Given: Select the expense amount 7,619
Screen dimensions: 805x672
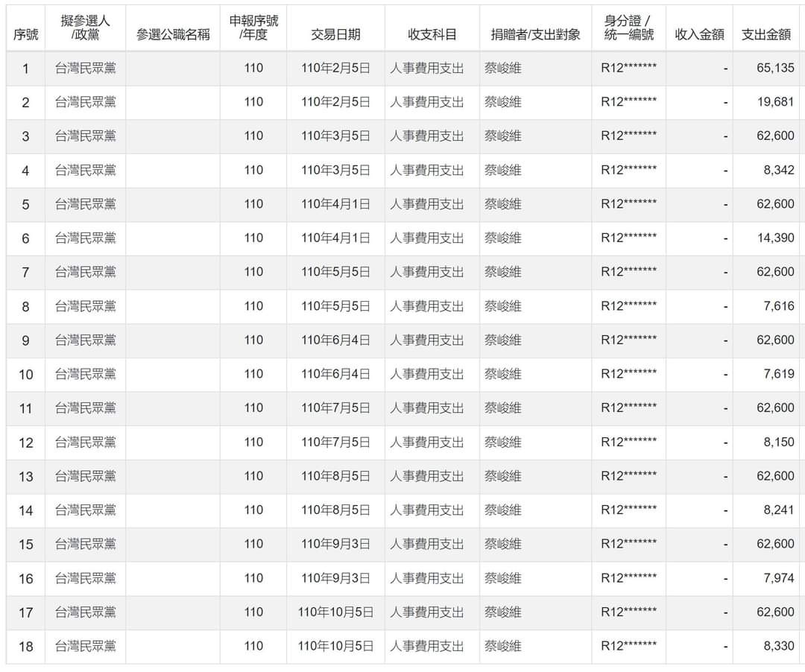Looking at the screenshot, I should 779,373.
